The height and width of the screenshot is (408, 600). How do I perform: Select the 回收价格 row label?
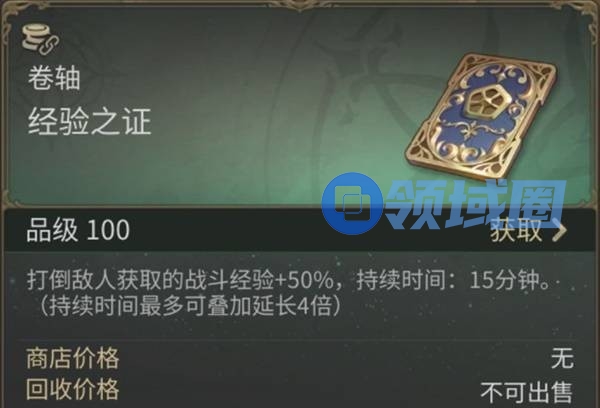73,389
